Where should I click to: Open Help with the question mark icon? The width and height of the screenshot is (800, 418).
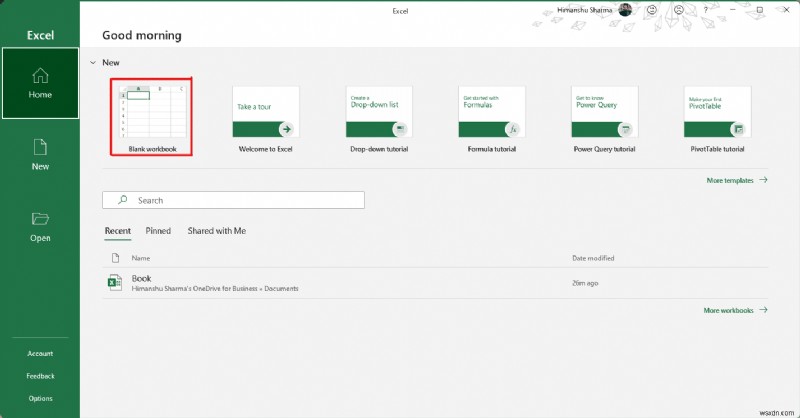click(x=706, y=10)
